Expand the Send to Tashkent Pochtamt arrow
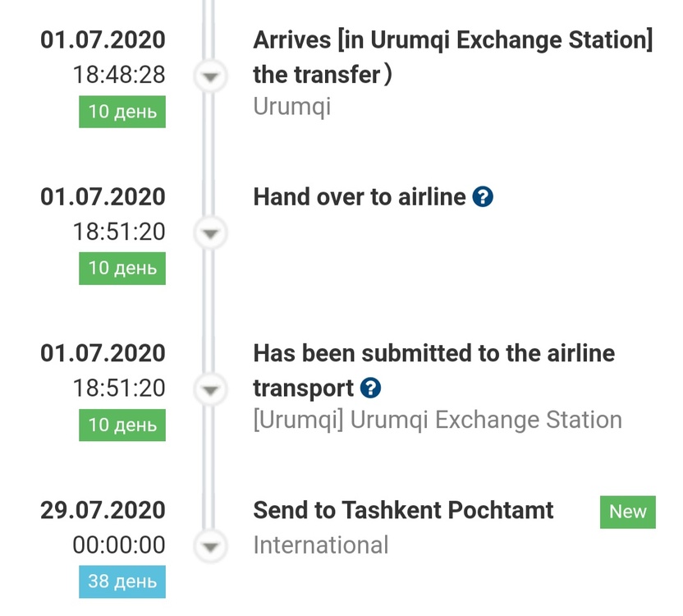The width and height of the screenshot is (683, 616). coord(211,546)
